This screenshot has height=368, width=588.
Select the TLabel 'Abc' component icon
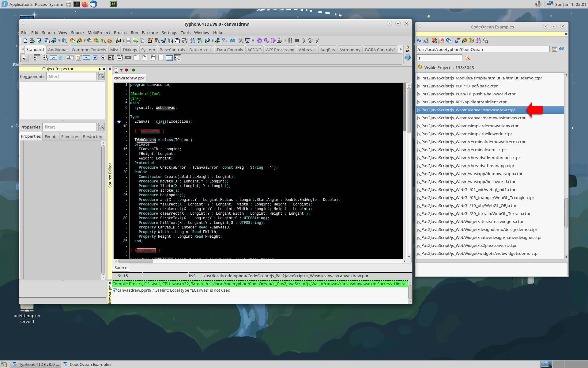pyautogui.click(x=62, y=58)
